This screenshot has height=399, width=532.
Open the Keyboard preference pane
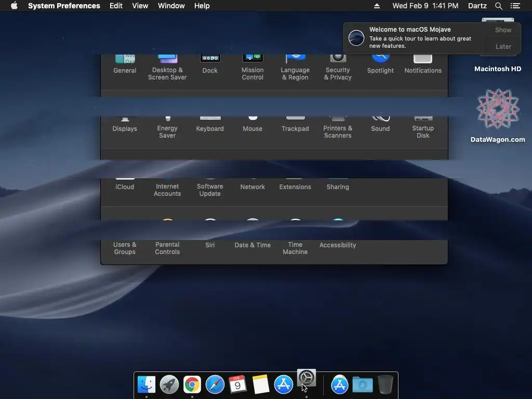click(210, 125)
